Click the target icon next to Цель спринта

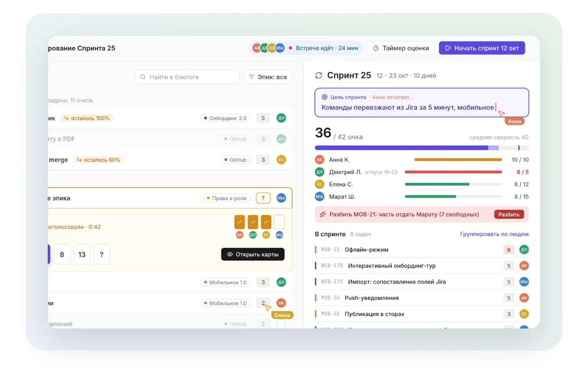pos(324,97)
